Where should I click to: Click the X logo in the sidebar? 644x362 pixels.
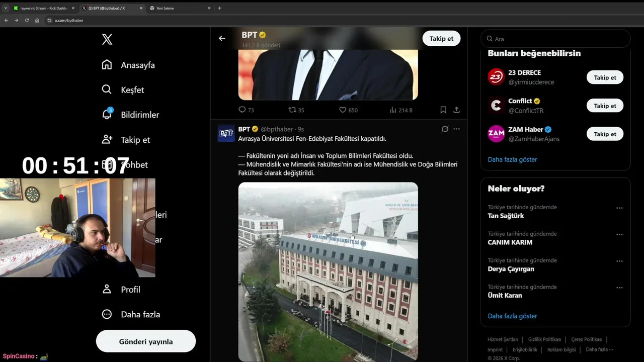tap(107, 40)
